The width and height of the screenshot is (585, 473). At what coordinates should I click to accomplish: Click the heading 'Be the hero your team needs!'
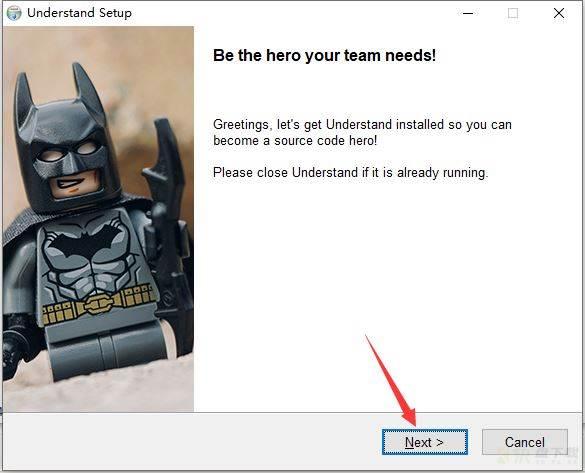point(324,56)
